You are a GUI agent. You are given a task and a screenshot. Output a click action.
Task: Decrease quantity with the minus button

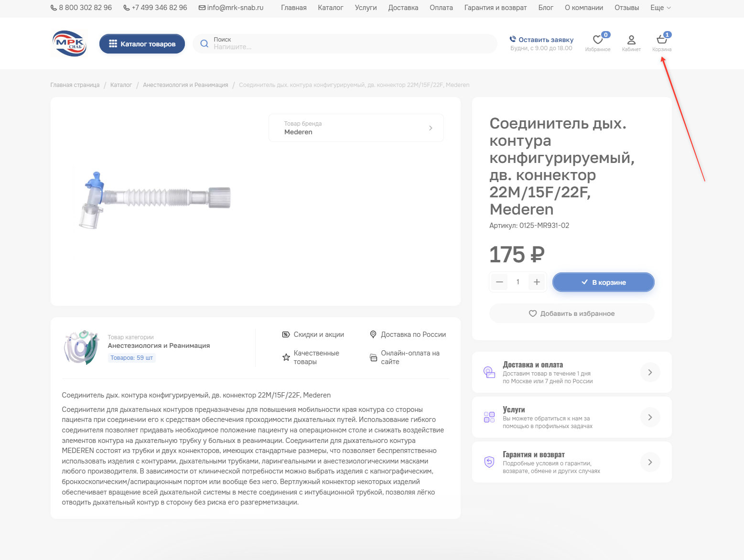[499, 282]
